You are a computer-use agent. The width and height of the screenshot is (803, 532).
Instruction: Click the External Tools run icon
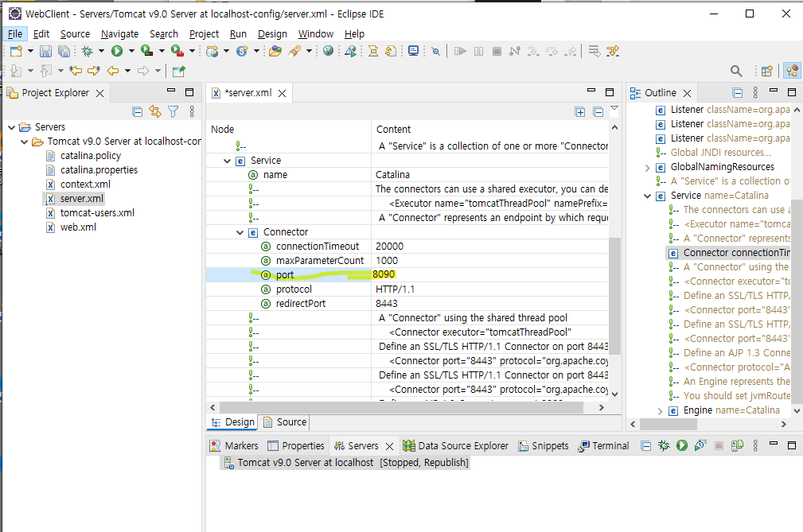[x=177, y=51]
